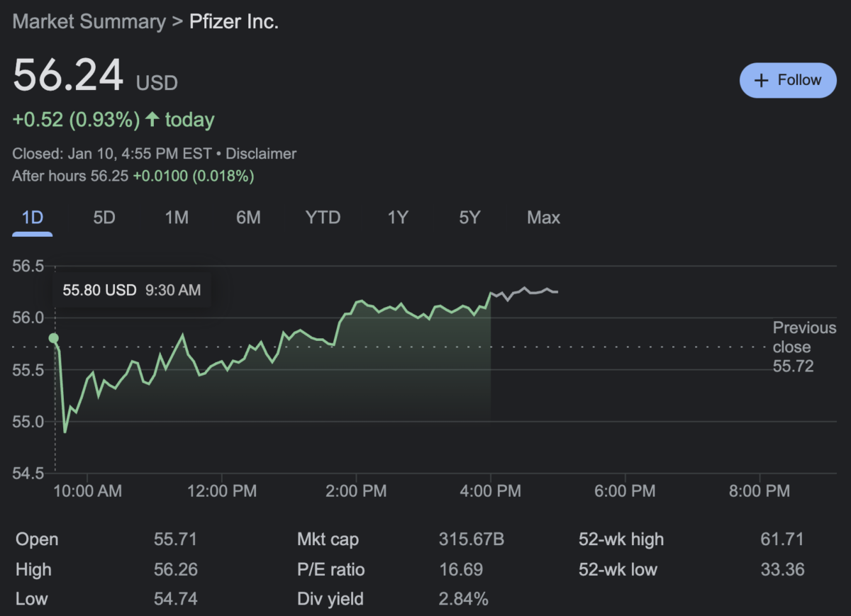
Task: Click the Div yield label
Action: 330,599
